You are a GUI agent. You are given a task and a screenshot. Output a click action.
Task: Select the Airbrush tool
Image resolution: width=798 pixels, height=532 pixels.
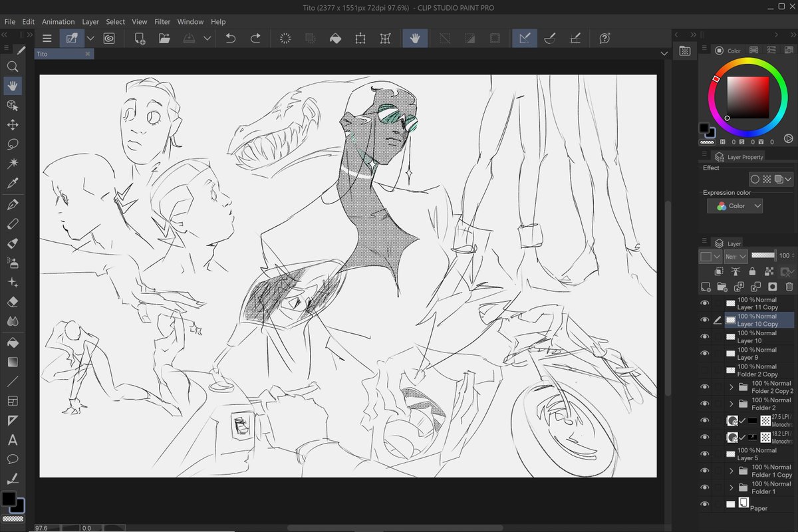[x=12, y=263]
